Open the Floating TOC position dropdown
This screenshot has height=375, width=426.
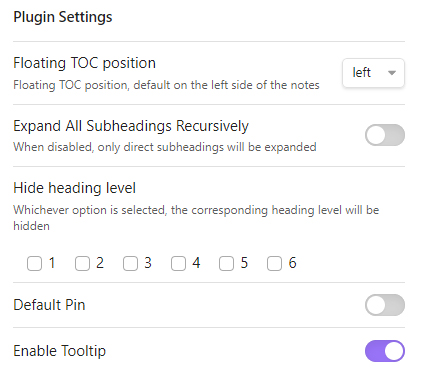(x=373, y=73)
